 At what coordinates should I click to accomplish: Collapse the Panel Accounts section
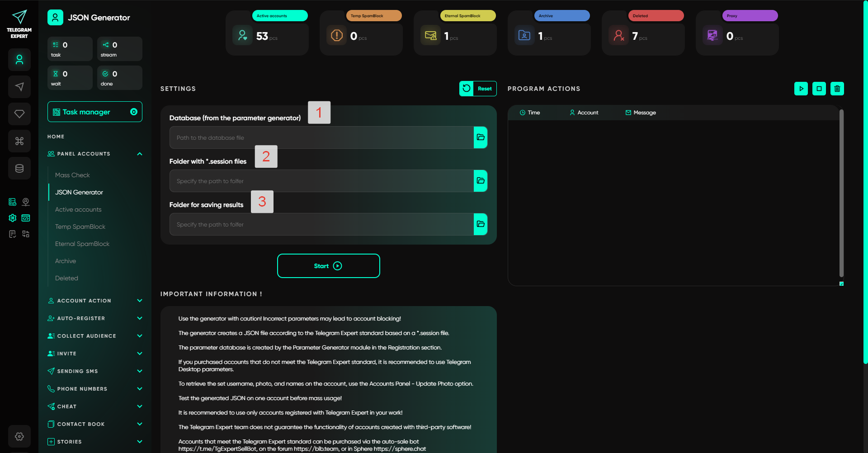(140, 154)
